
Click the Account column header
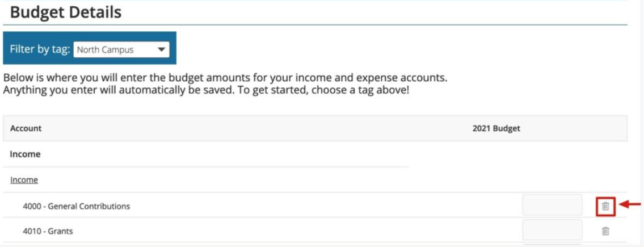(x=26, y=128)
